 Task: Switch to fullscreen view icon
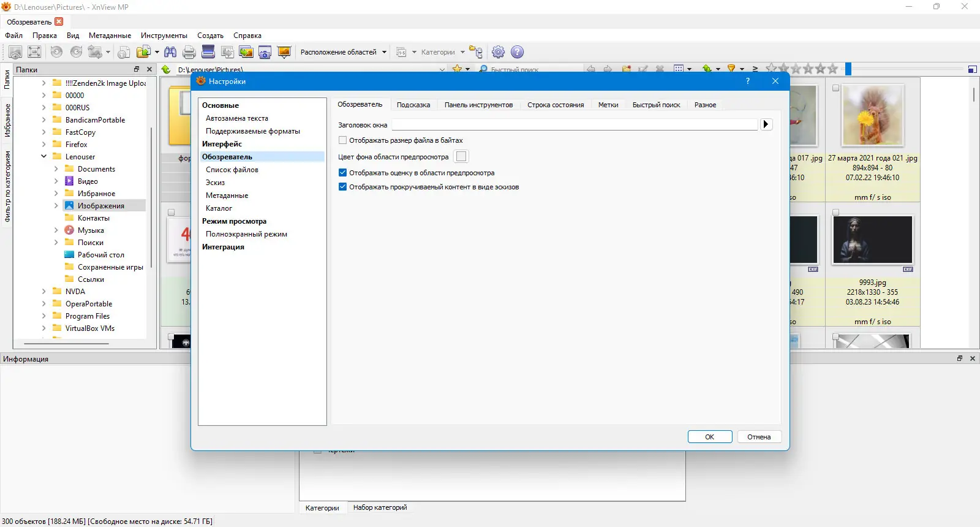coord(35,52)
